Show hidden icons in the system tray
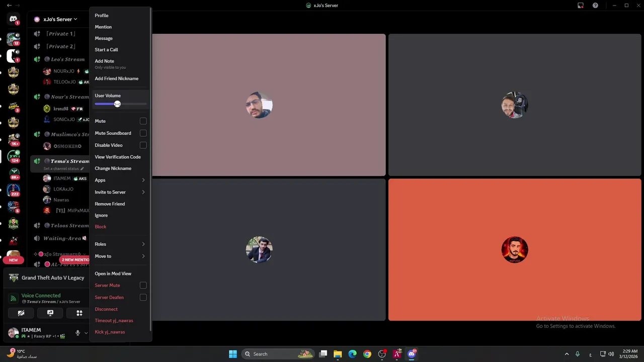Viewport: 644px width, 362px height. tap(567, 354)
